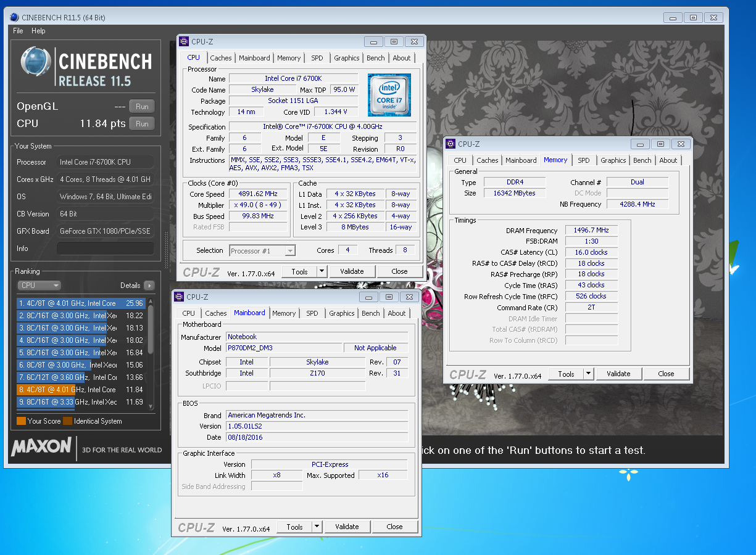Click the MAXON logo at bottom
Image resolution: width=756 pixels, height=555 pixels.
41,446
